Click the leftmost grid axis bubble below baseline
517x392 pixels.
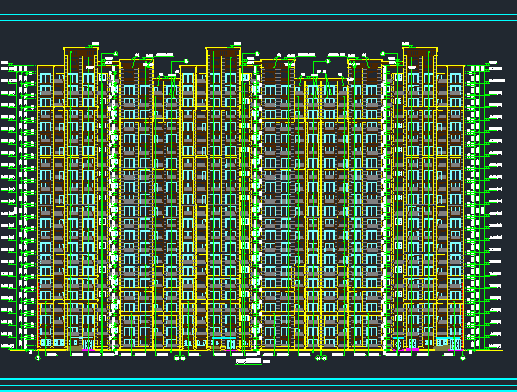pyautogui.click(x=38, y=358)
